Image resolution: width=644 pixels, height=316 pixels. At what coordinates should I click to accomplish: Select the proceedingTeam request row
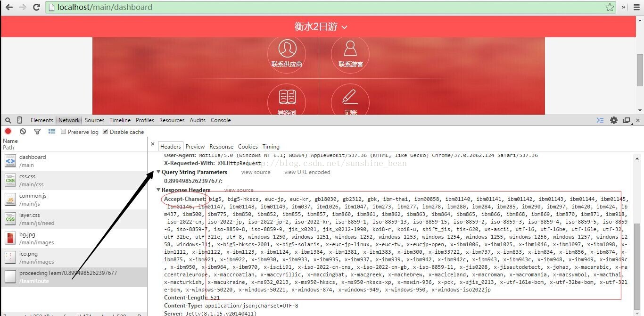[x=74, y=277]
